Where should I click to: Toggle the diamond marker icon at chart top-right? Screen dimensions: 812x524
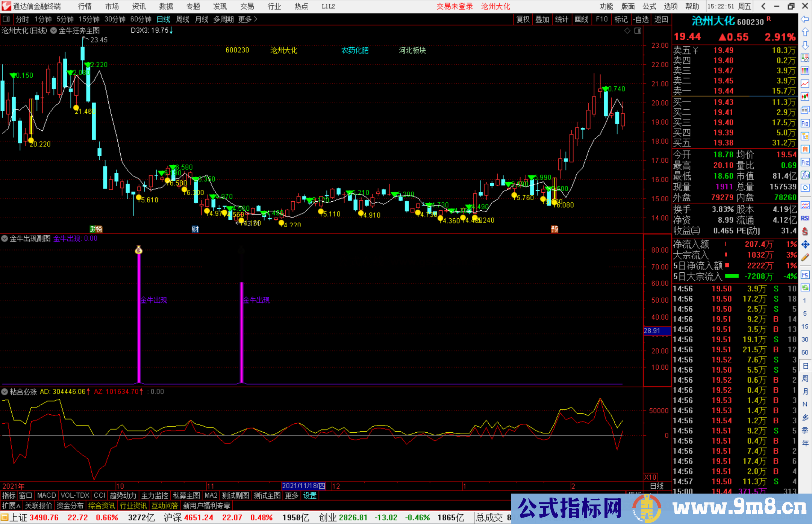(x=627, y=31)
